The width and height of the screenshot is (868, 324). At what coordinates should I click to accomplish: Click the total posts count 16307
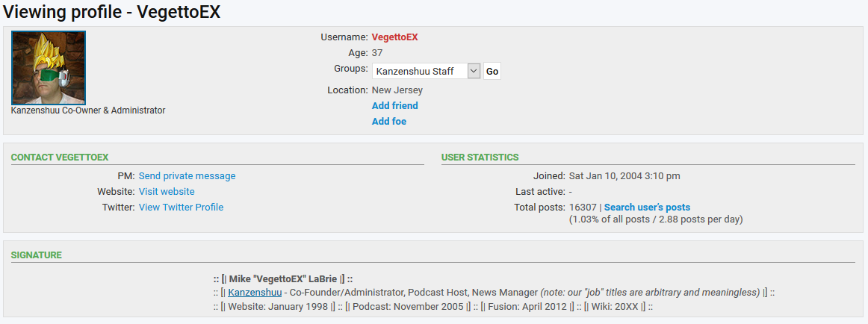pos(583,208)
